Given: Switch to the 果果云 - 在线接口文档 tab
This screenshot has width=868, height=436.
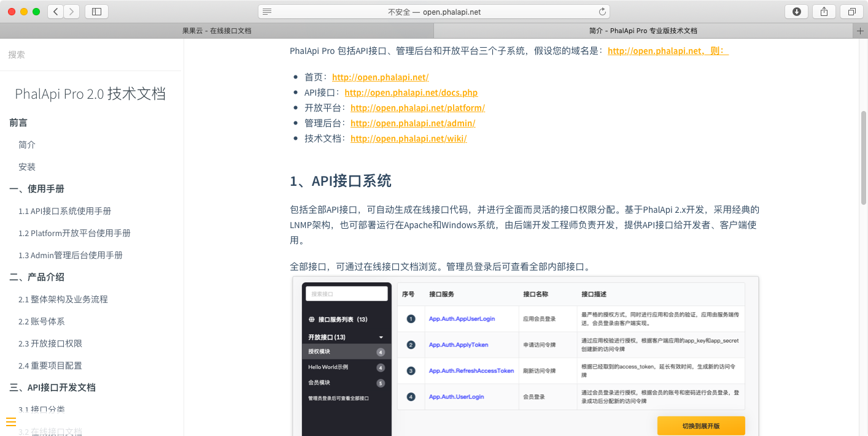Looking at the screenshot, I should [x=217, y=31].
